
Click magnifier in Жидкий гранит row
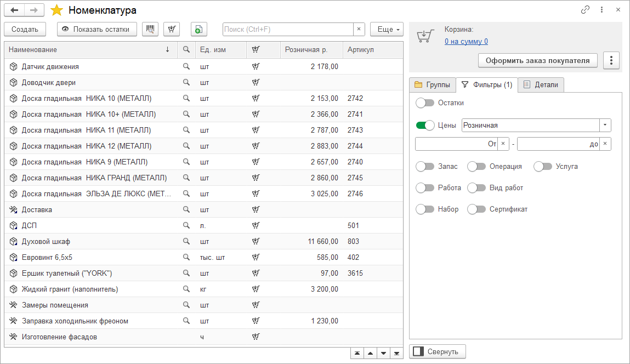[x=186, y=289]
